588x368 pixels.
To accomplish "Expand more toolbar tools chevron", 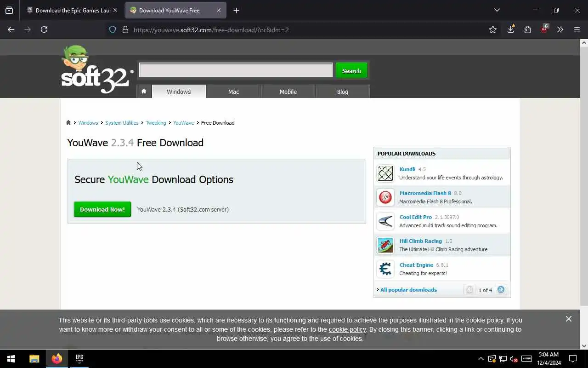I will tap(560, 29).
